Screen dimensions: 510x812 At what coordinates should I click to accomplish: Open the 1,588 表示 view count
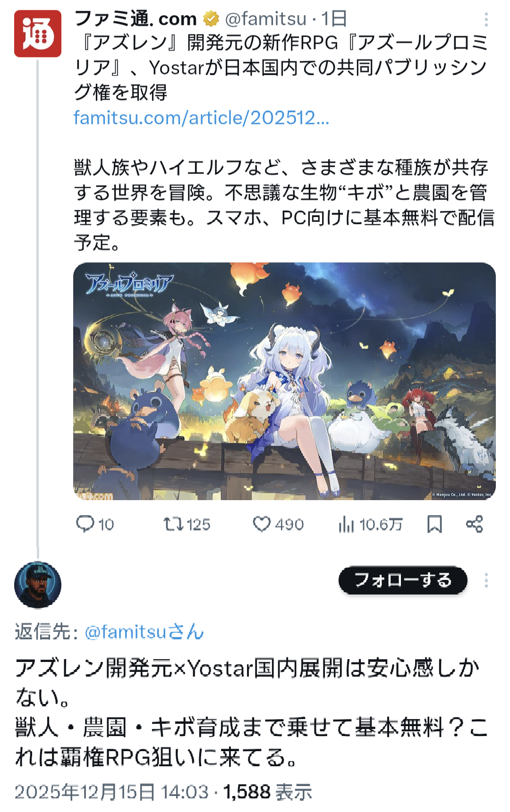(267, 792)
